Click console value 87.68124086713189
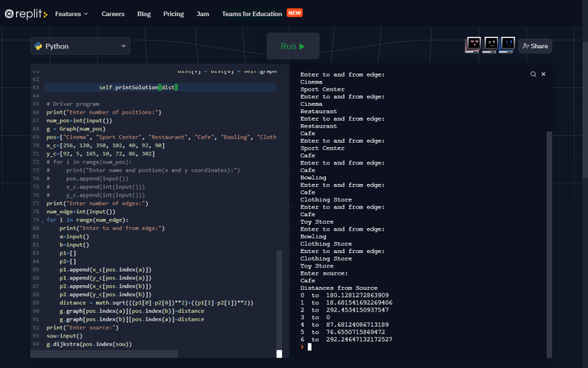Screen dimensions: 588x368 pyautogui.click(x=357, y=325)
